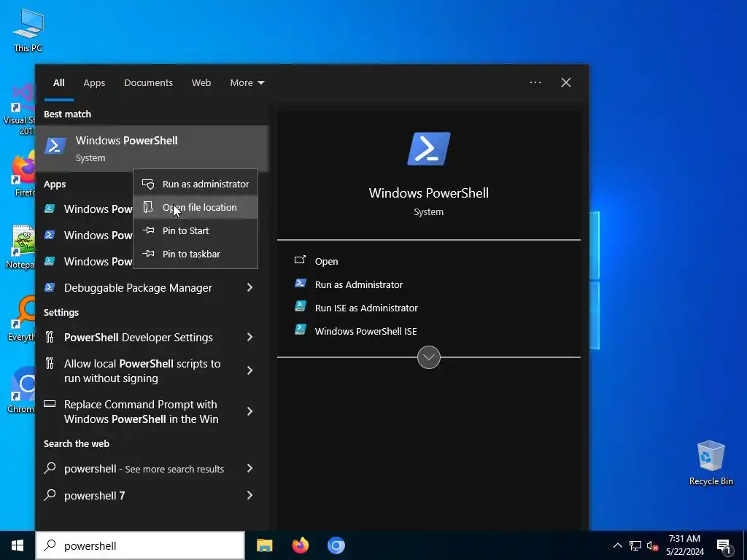Open the notification center icon
This screenshot has height=560, width=747.
click(723, 546)
